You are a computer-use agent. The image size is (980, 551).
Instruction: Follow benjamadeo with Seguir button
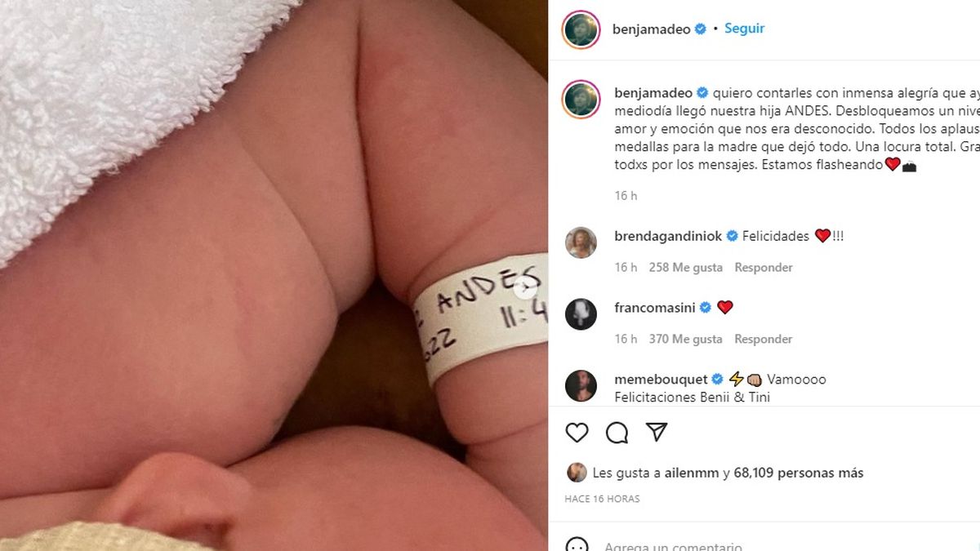[744, 29]
